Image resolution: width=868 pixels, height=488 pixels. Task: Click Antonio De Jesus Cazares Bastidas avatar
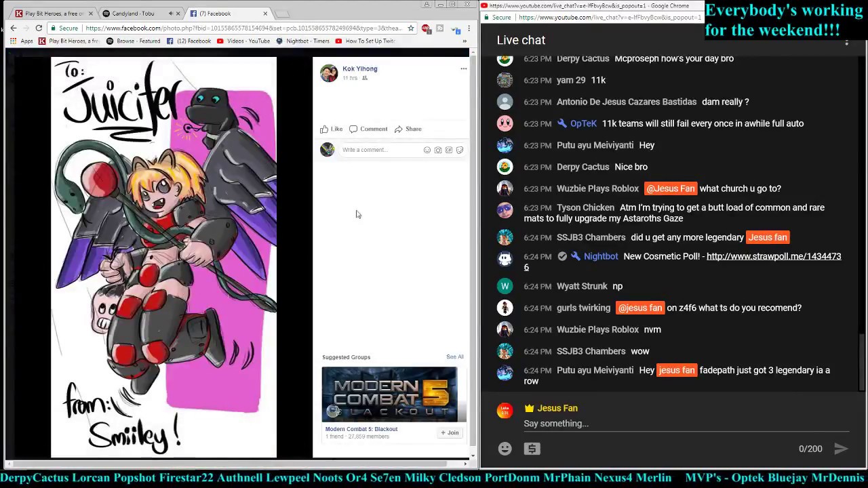505,102
